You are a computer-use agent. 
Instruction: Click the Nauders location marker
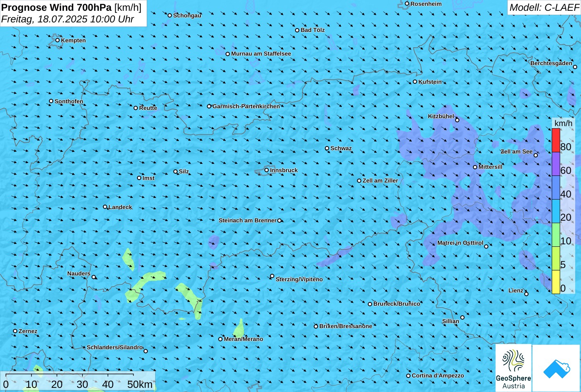pyautogui.click(x=94, y=277)
